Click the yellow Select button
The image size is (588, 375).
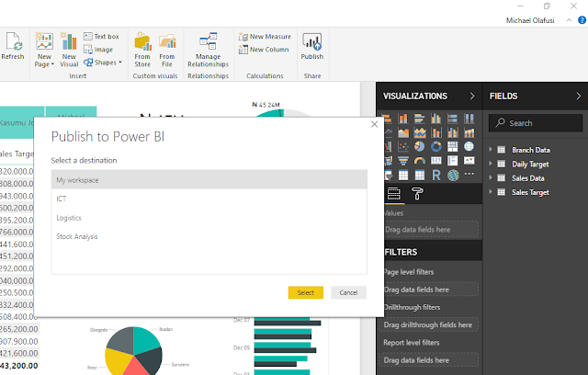306,292
